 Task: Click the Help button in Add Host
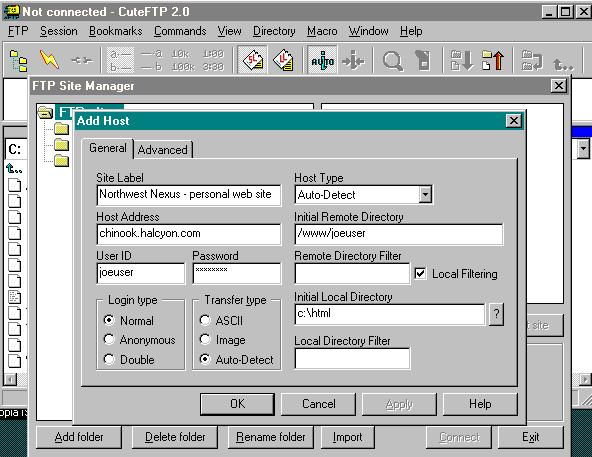[480, 404]
